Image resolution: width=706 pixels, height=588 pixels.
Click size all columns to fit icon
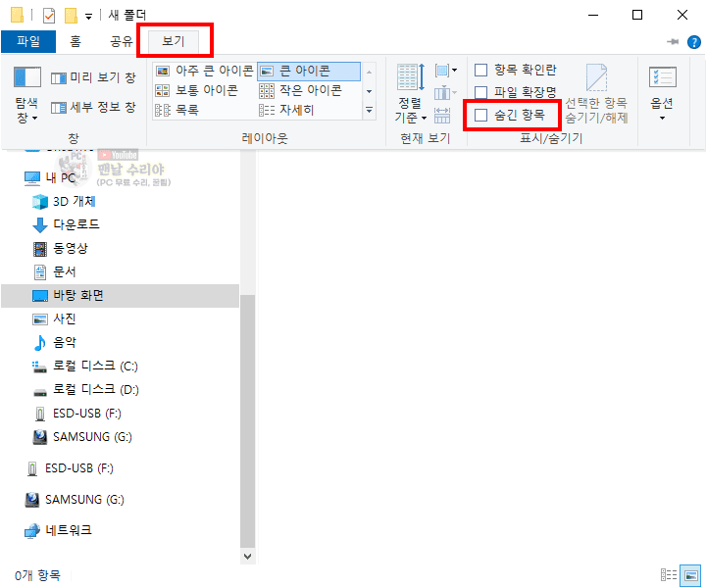(x=442, y=116)
